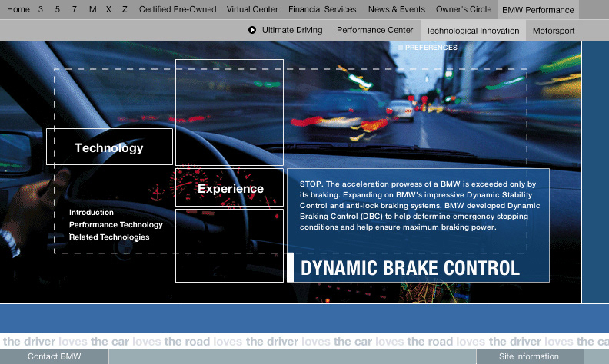This screenshot has width=609, height=364.
Task: Open the 7 Series menu item
Action: (74, 9)
